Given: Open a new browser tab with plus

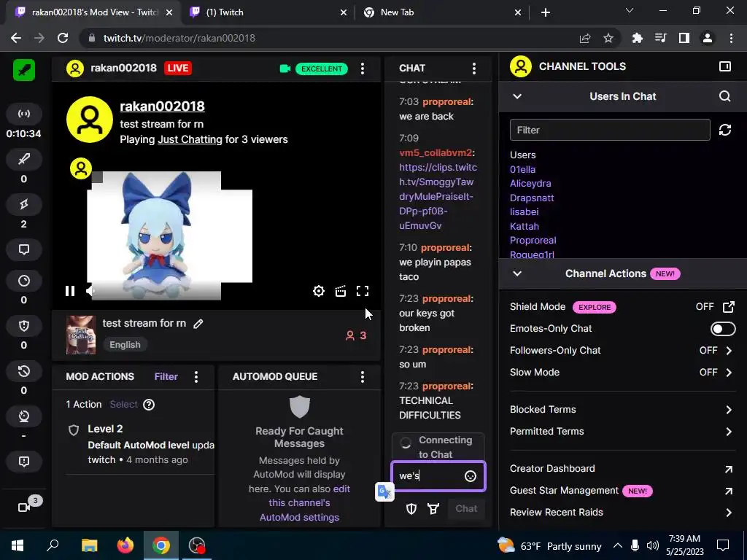Looking at the screenshot, I should coord(546,12).
